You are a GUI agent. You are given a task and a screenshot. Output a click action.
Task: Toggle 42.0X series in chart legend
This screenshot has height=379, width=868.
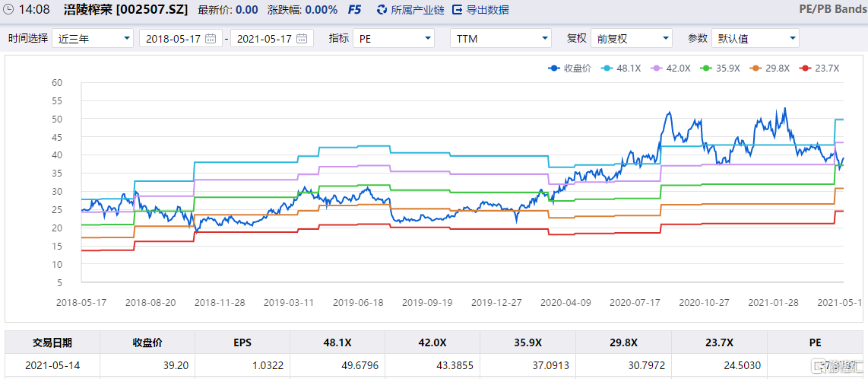tap(670, 68)
